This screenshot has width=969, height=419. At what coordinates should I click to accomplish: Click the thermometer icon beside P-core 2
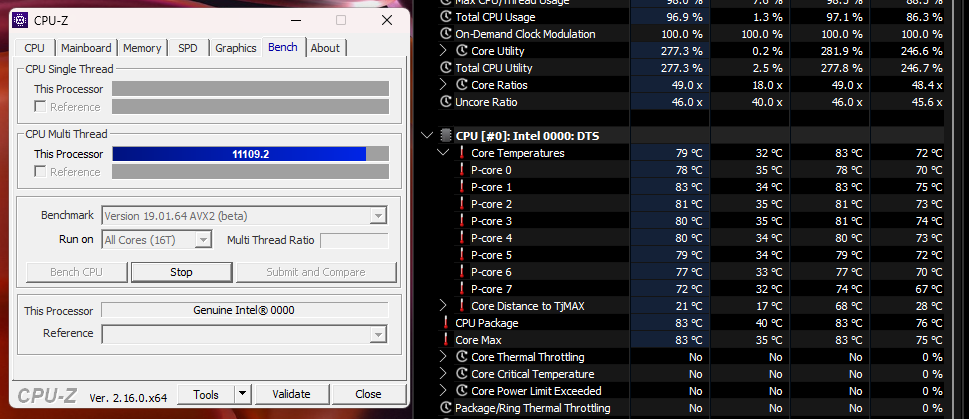462,203
